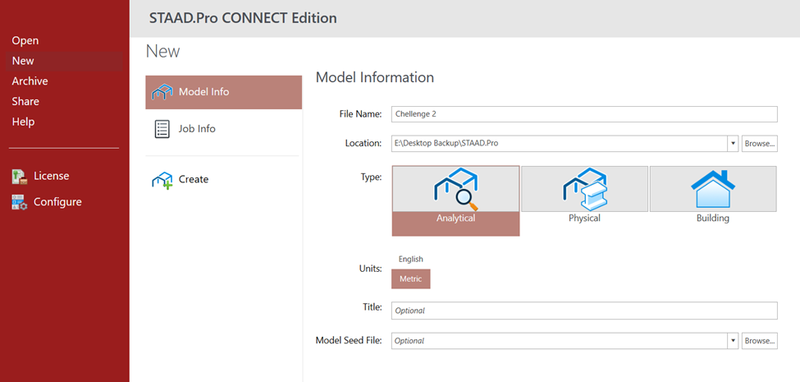This screenshot has height=382, width=800.
Task: Click the Model Info structure icon
Action: [162, 92]
